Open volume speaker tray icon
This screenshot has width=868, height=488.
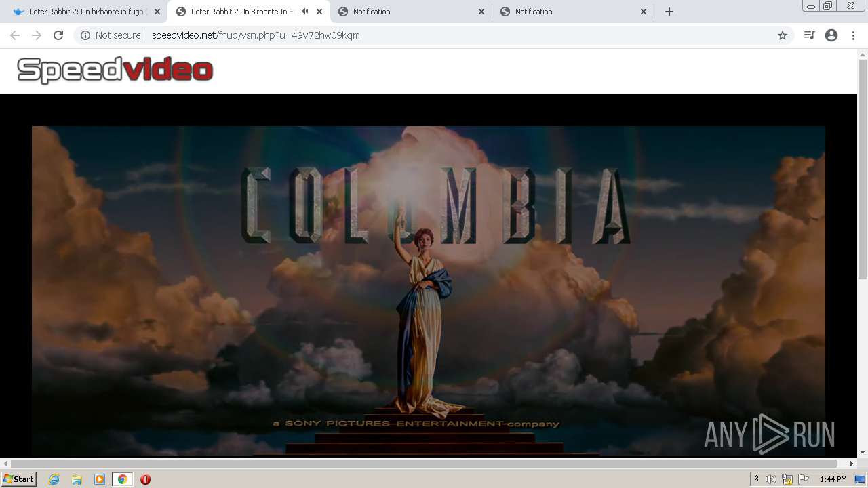click(x=771, y=479)
